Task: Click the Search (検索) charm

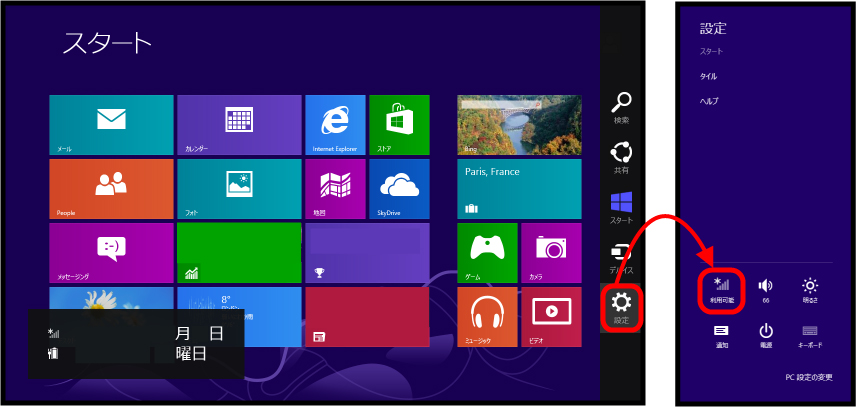Action: coord(621,105)
